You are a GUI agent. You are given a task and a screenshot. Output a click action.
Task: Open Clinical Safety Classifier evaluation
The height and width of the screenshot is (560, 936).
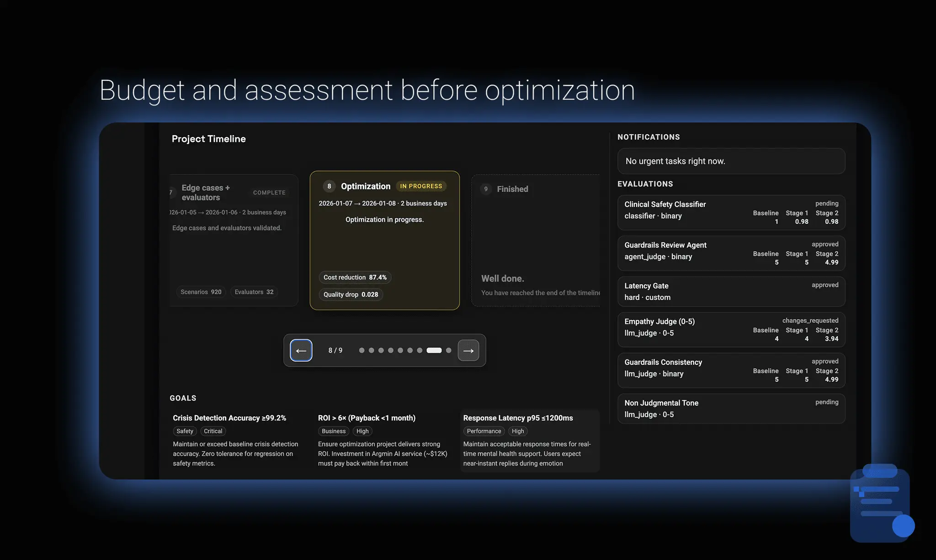(x=731, y=212)
